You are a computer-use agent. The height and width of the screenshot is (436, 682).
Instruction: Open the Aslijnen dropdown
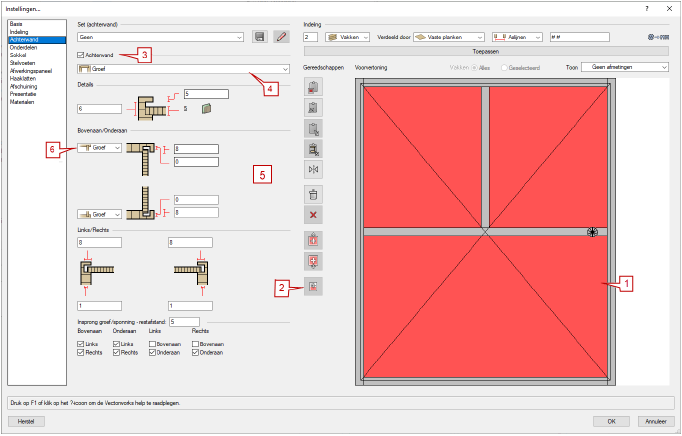[517, 37]
